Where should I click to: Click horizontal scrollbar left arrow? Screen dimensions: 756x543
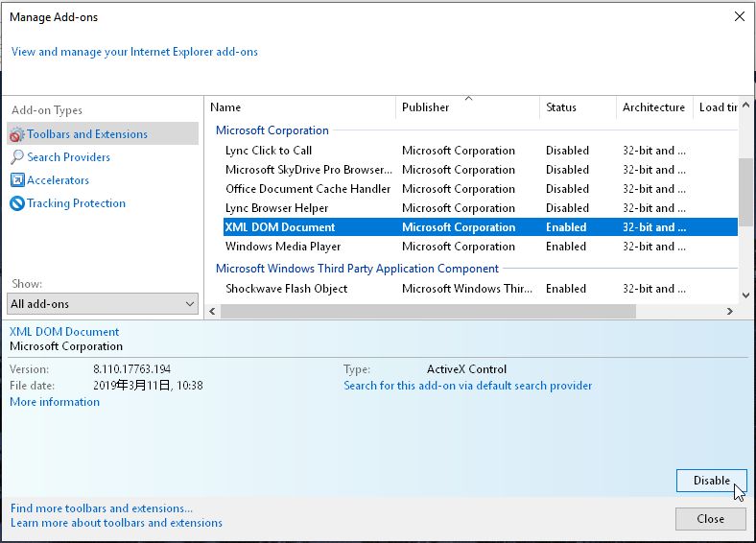tap(213, 312)
